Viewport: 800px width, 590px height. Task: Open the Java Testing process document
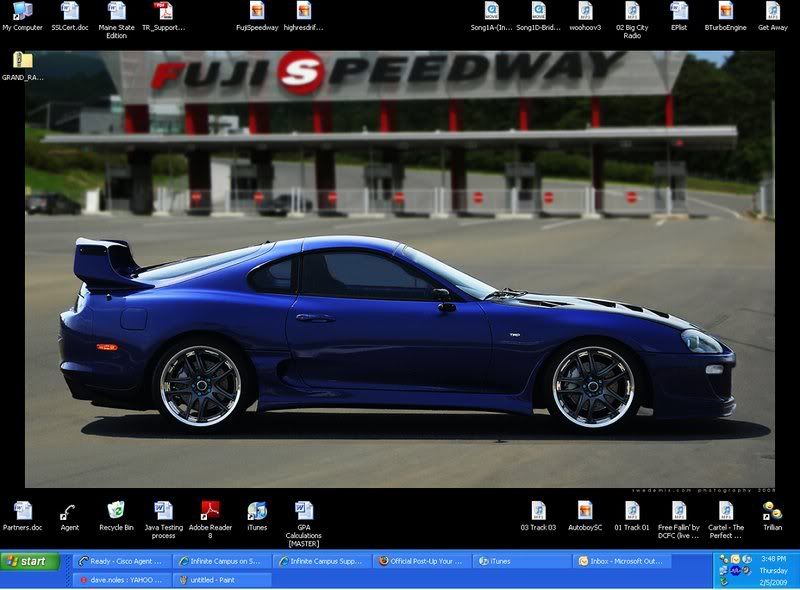163,511
